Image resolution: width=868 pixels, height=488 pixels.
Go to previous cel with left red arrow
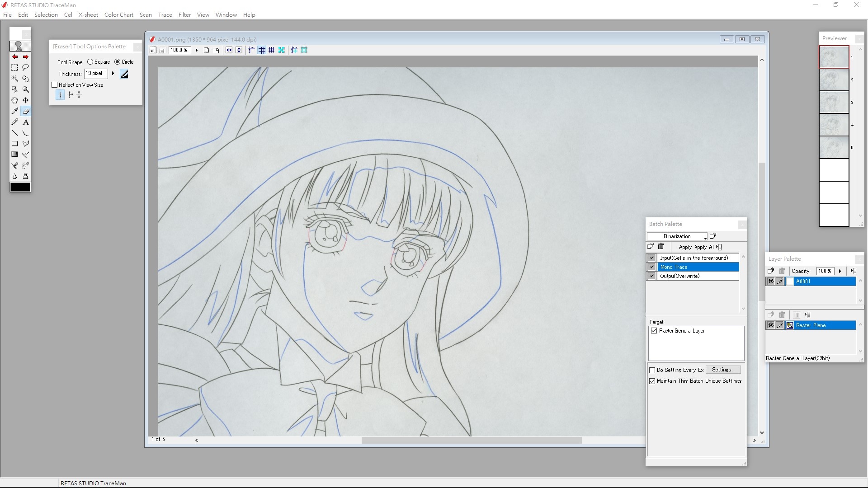(x=14, y=56)
